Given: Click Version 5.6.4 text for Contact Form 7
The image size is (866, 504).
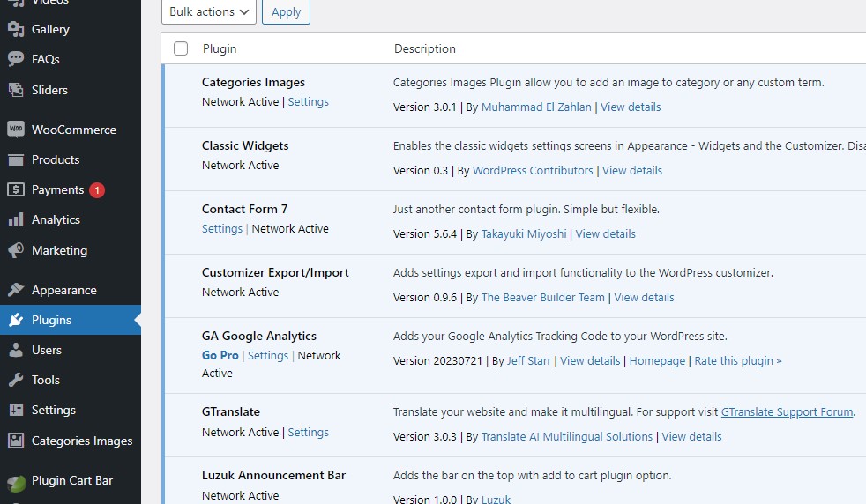Looking at the screenshot, I should coord(425,234).
